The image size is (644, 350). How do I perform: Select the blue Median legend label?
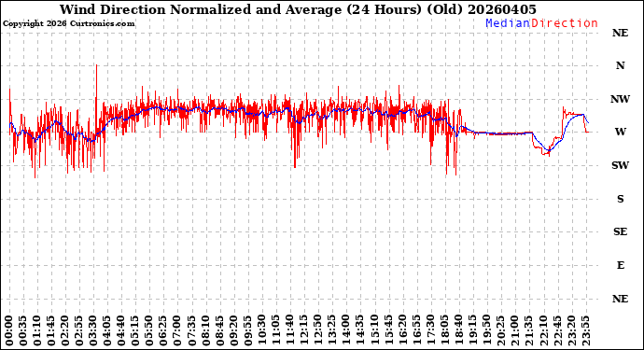[508, 23]
